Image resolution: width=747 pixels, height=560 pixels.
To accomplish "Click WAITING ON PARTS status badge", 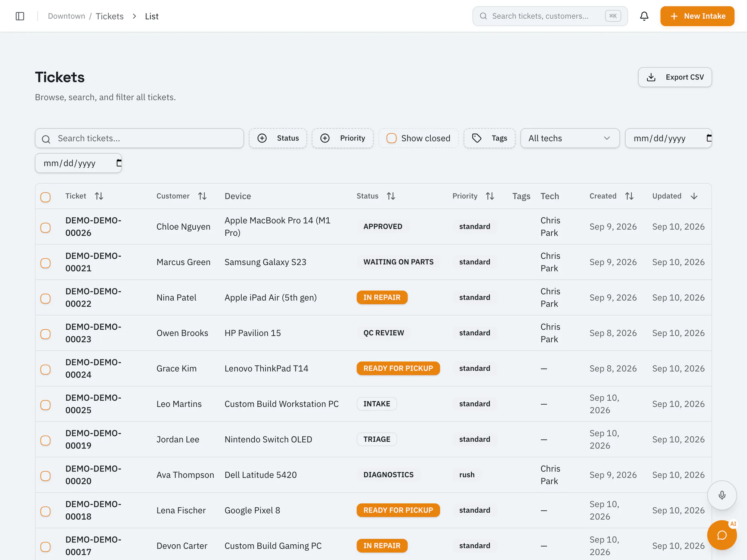I will [x=398, y=262].
